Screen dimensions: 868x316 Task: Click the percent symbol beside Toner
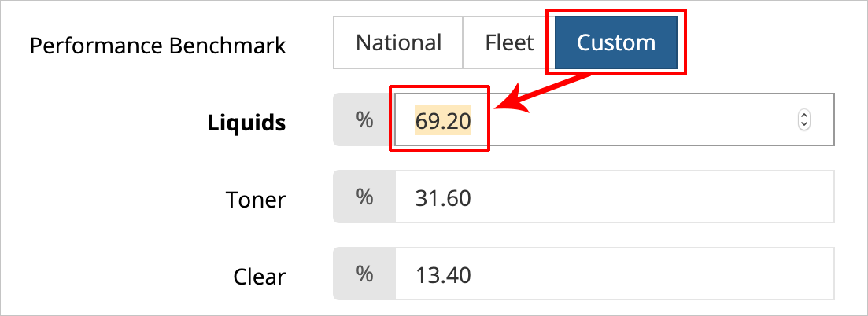pyautogui.click(x=364, y=197)
